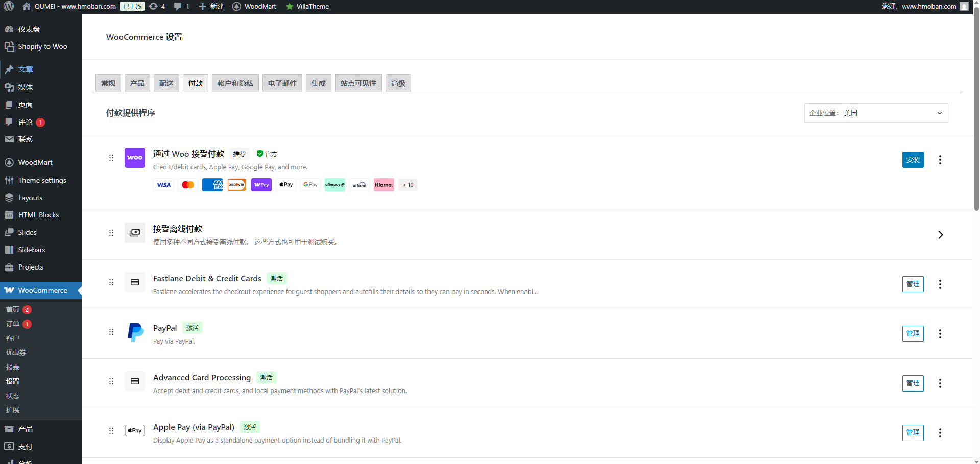Open more options for Advanced Card Processing
The width and height of the screenshot is (980, 464).
coord(940,383)
